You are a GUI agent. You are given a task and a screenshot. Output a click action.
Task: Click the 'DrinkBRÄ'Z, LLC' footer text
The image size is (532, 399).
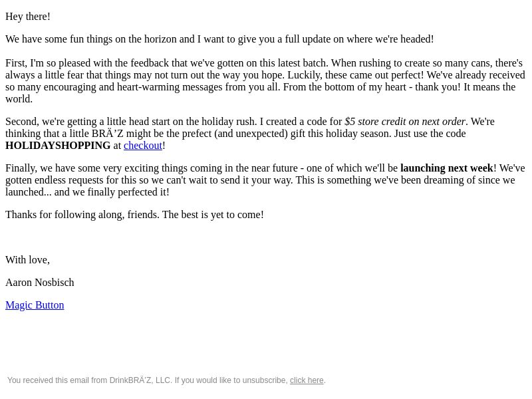click(x=140, y=380)
